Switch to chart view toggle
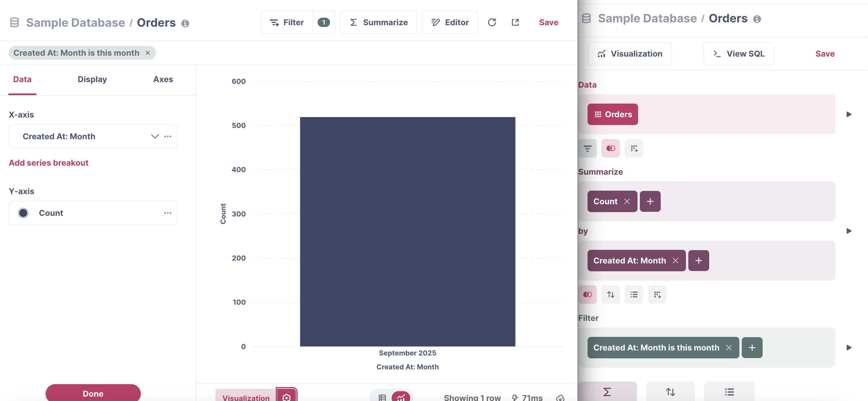The width and height of the screenshot is (868, 401). coord(400,398)
